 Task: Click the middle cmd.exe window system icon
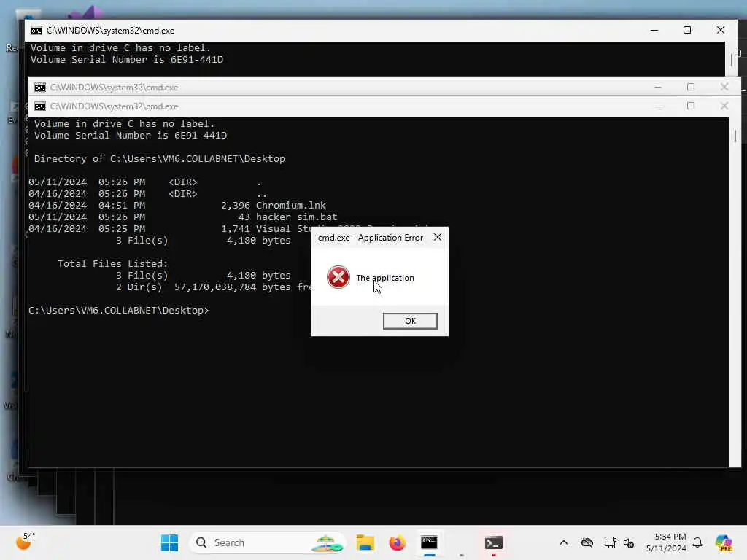[40, 87]
